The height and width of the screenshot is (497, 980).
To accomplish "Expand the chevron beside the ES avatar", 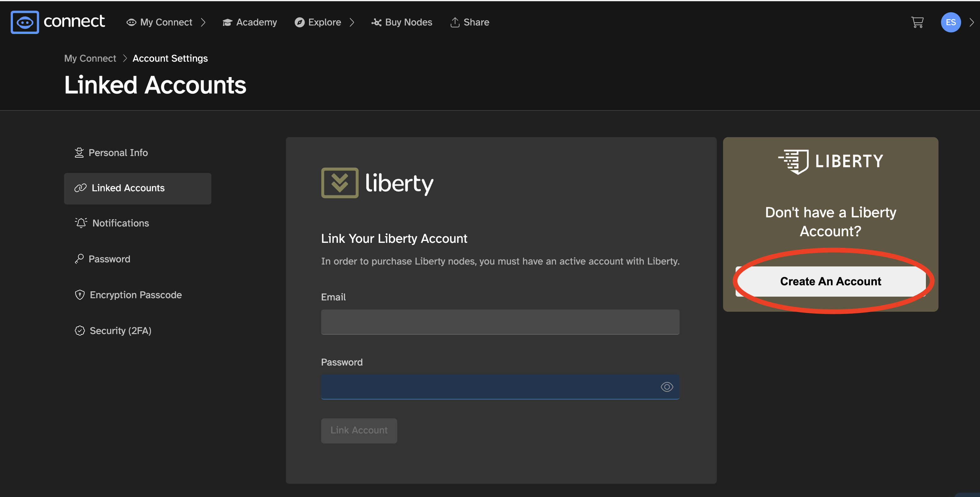I will coord(971,22).
